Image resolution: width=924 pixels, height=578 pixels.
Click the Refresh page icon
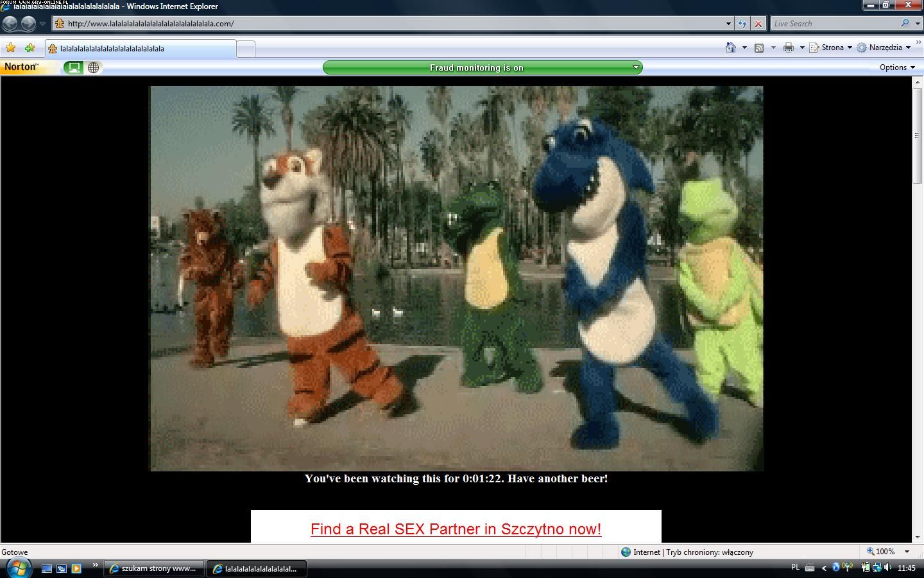click(742, 24)
